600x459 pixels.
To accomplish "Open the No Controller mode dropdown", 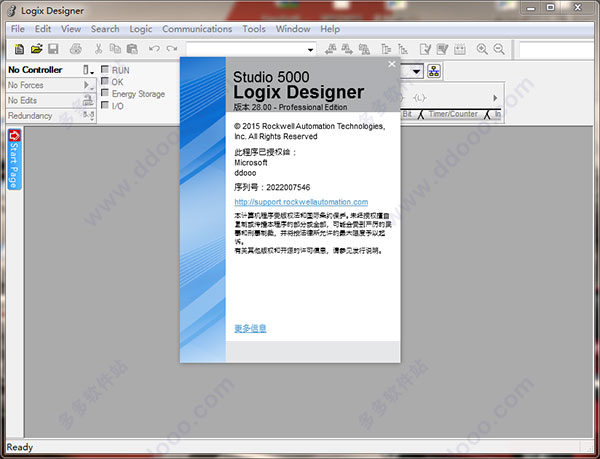I will point(88,70).
